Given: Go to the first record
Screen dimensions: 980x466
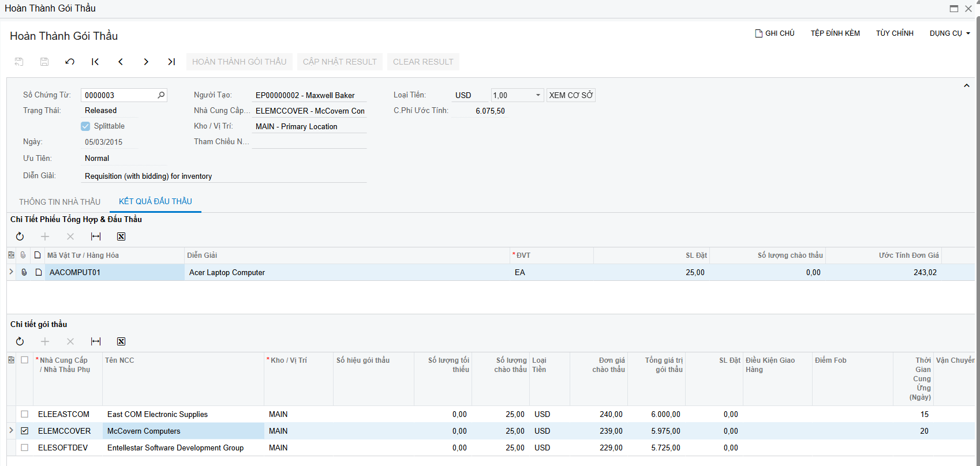Looking at the screenshot, I should [95, 62].
